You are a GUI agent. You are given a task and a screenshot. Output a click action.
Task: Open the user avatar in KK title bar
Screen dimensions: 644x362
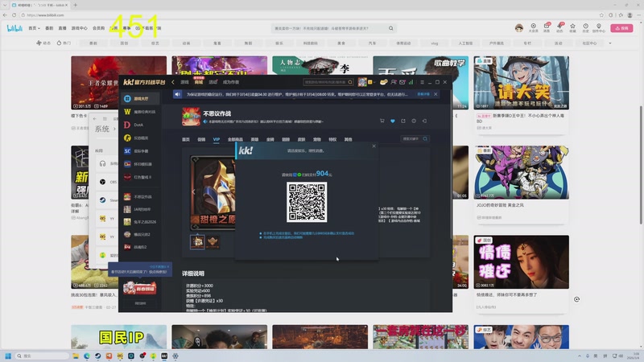tap(361, 82)
